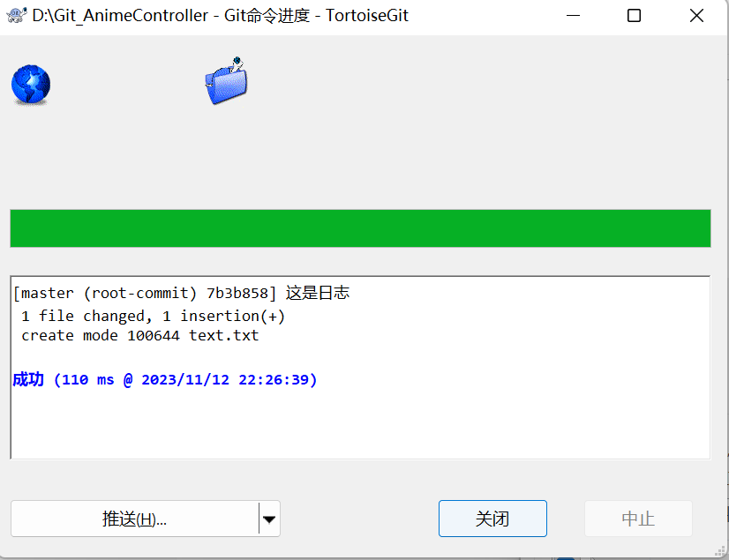Screen dimensions: 729x560
Task: Click the blue 成功 success text
Action: tap(28, 380)
